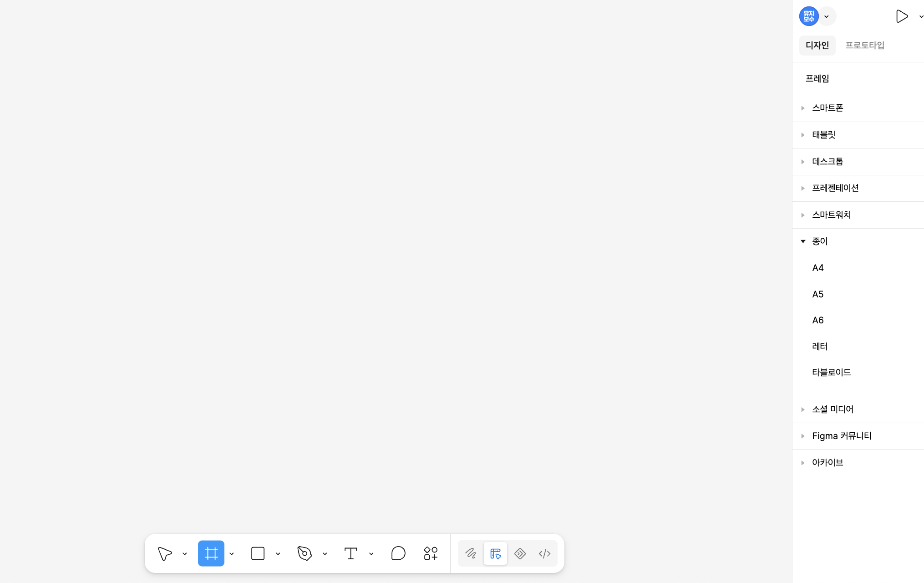Select the Rectangle shape tool
Viewport: 924px width, 583px height.
pyautogui.click(x=258, y=553)
